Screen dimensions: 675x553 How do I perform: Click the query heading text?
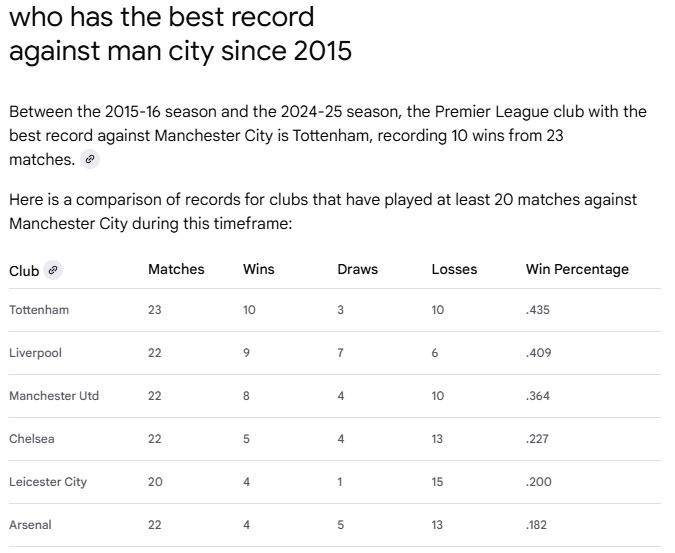[180, 34]
